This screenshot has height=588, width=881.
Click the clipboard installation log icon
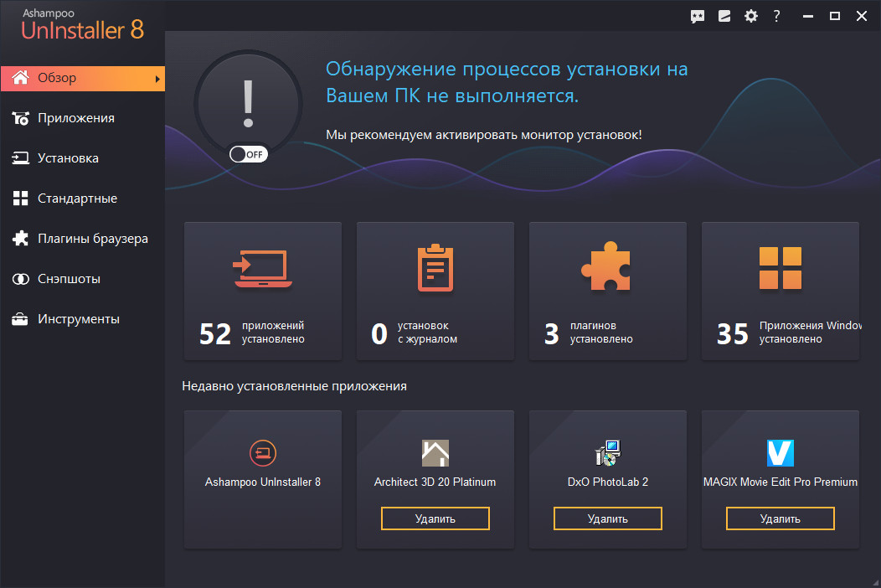435,268
